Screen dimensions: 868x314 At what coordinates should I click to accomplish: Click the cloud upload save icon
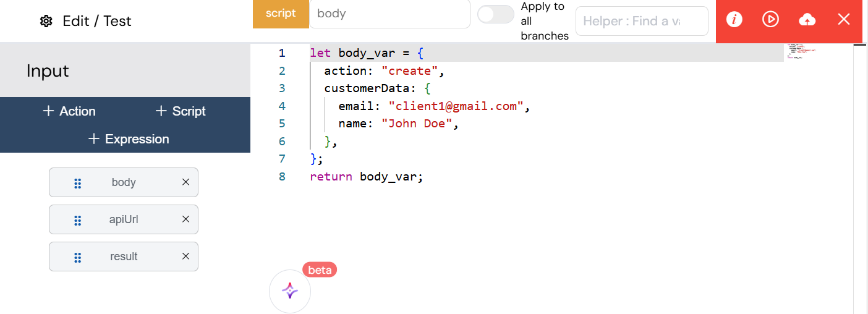pyautogui.click(x=807, y=20)
